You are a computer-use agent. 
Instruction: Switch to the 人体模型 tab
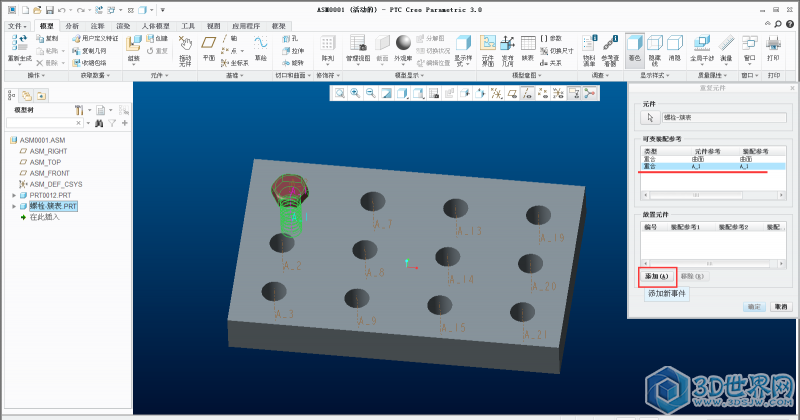point(156,26)
